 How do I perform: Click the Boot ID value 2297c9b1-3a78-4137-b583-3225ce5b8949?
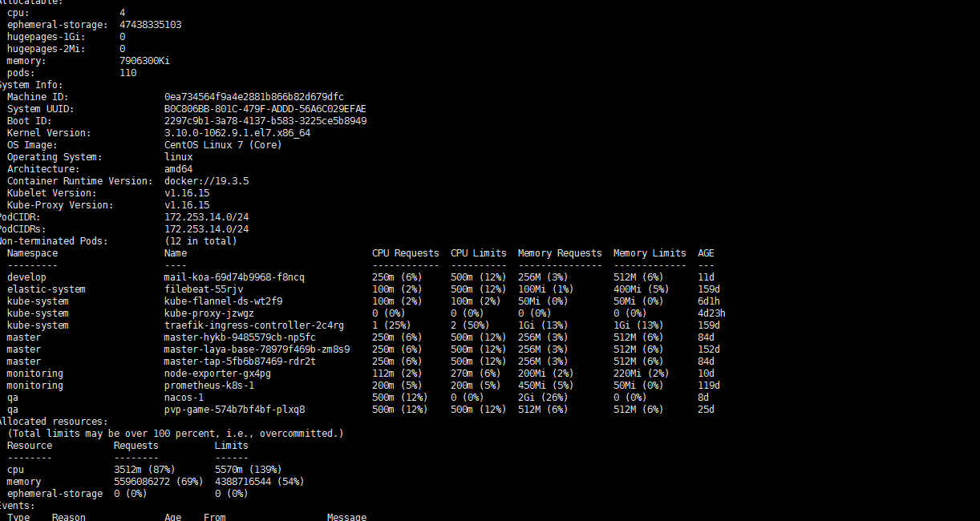pos(265,121)
